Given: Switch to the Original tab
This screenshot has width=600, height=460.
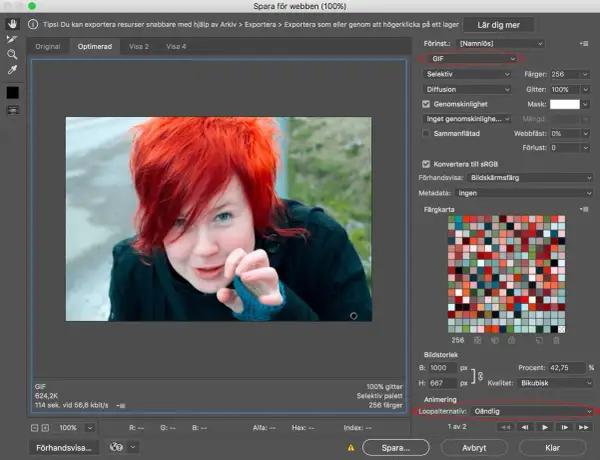Looking at the screenshot, I should (48, 47).
